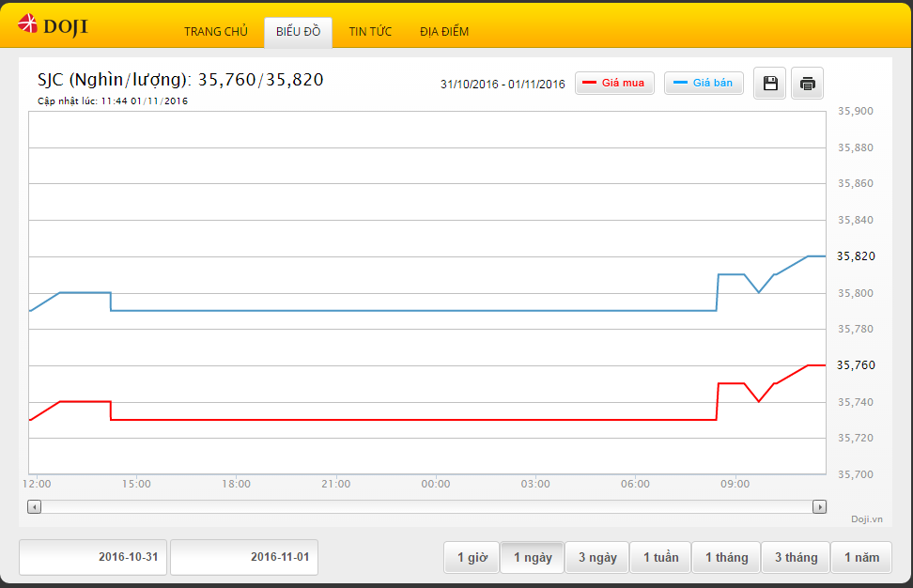This screenshot has width=913, height=588.
Task: Select the 1 tuần time range
Action: tap(661, 557)
